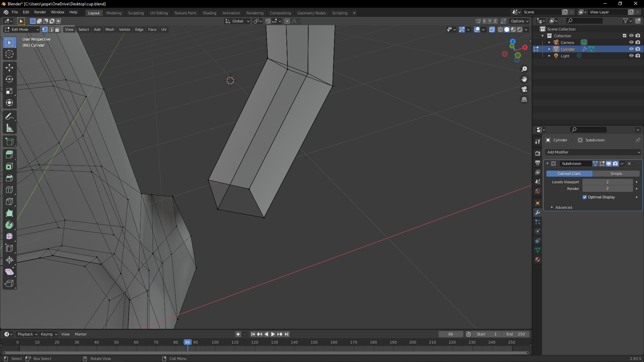Activate the Knife tool

point(9,201)
